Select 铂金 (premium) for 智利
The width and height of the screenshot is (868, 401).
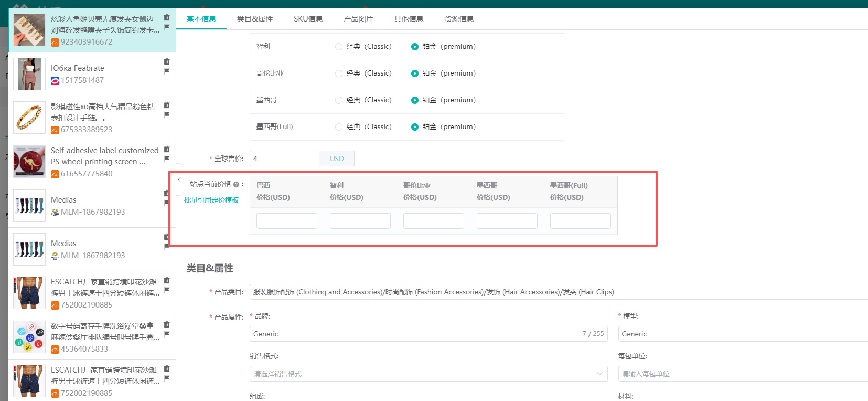(x=415, y=47)
